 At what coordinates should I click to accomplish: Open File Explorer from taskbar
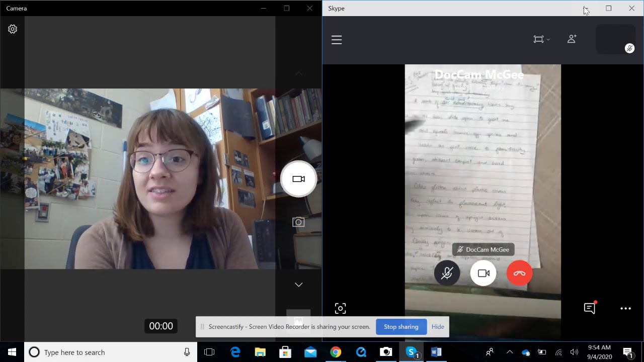click(260, 352)
